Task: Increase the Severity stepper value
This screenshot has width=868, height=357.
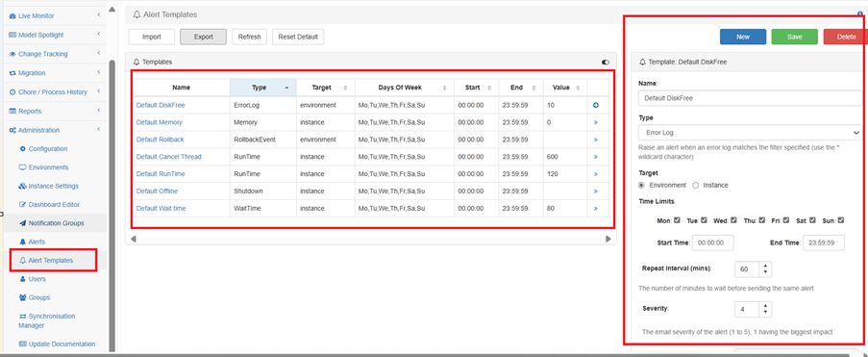Action: [765, 305]
